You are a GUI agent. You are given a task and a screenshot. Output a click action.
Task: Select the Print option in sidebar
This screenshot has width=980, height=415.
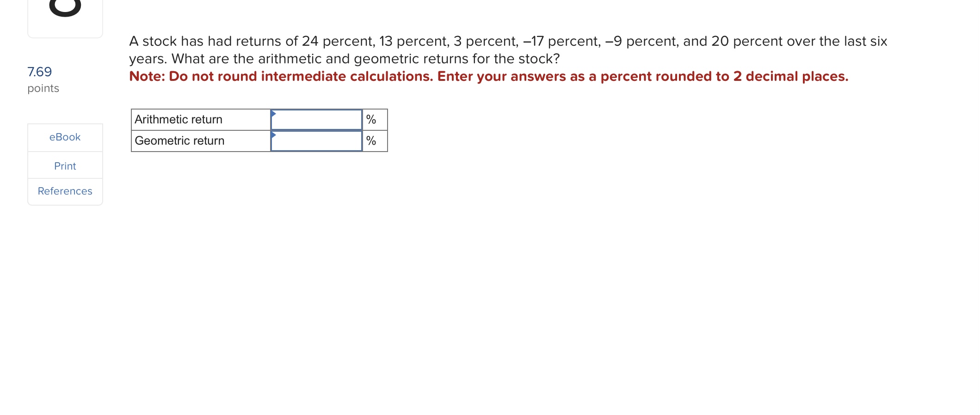[65, 166]
